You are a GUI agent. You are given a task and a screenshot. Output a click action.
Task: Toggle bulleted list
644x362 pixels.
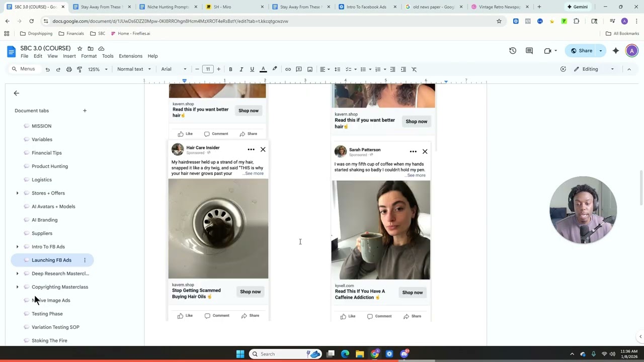(x=363, y=69)
